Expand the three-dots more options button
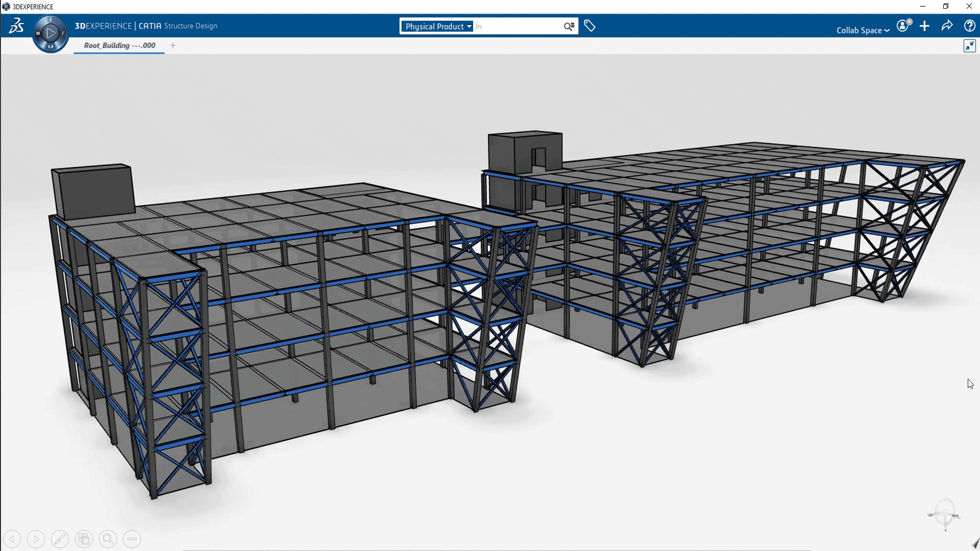 132,539
